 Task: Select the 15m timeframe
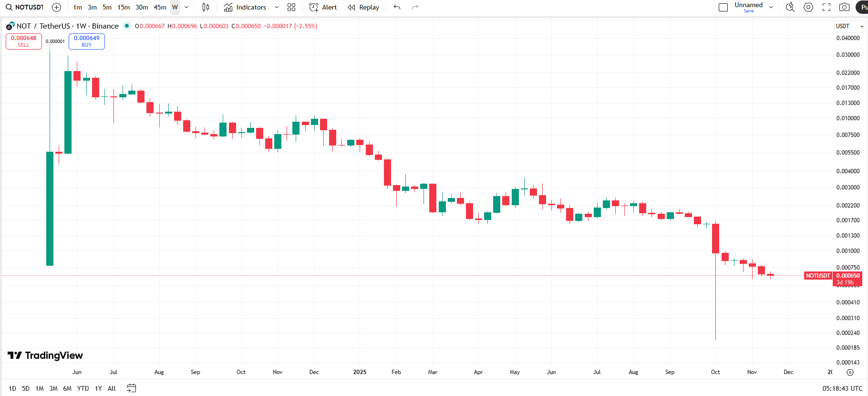tap(124, 7)
